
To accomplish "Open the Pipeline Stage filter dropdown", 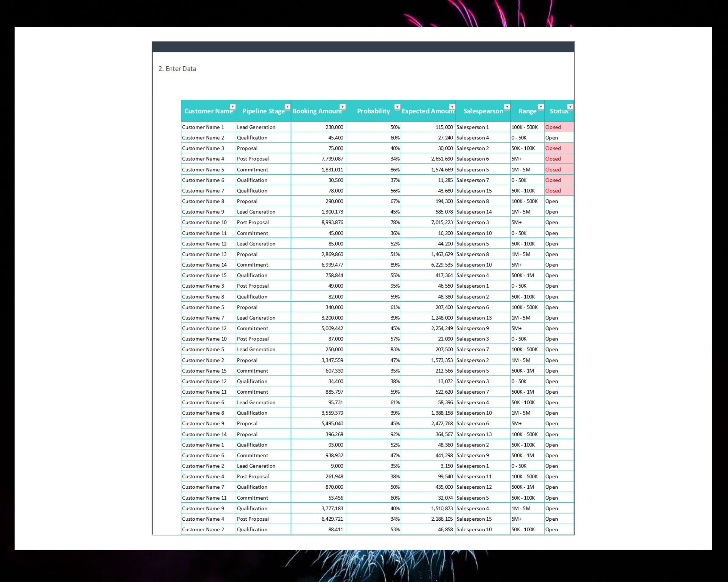I will pos(287,106).
